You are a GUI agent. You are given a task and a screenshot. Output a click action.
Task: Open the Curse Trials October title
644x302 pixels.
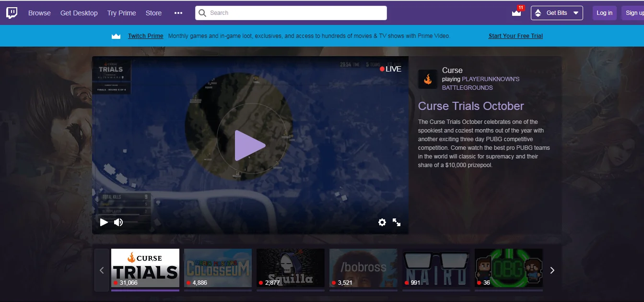point(471,106)
